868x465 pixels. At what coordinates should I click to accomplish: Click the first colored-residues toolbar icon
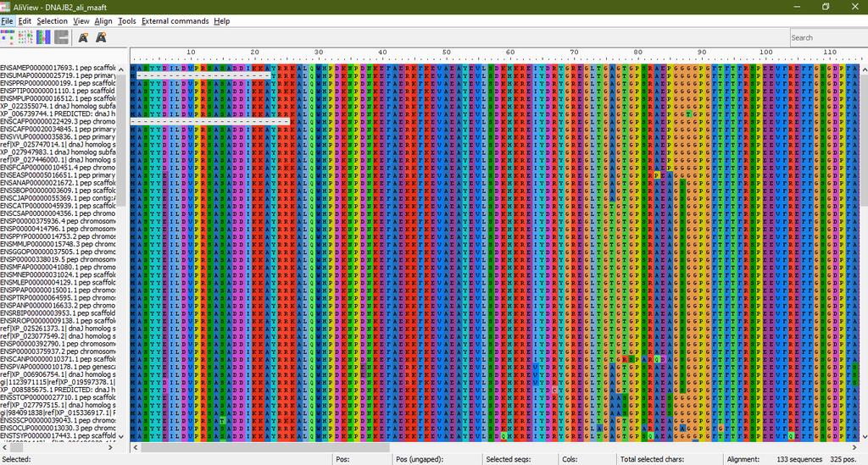[7, 37]
